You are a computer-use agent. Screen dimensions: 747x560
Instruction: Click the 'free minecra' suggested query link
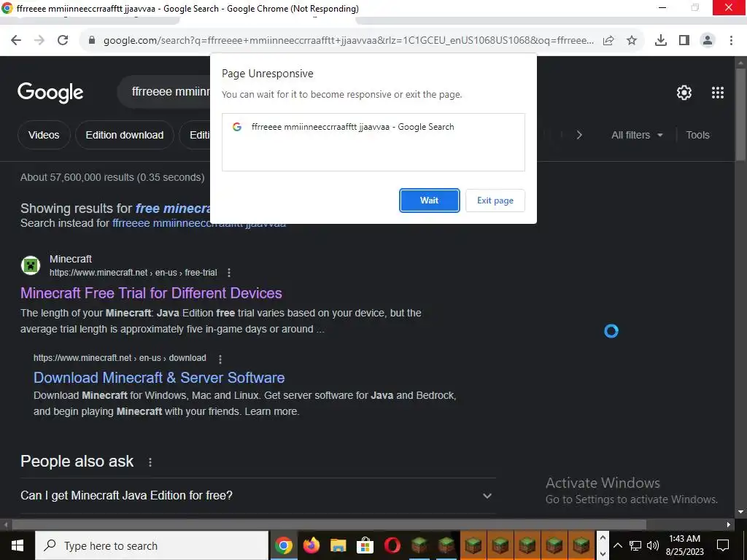coord(173,209)
